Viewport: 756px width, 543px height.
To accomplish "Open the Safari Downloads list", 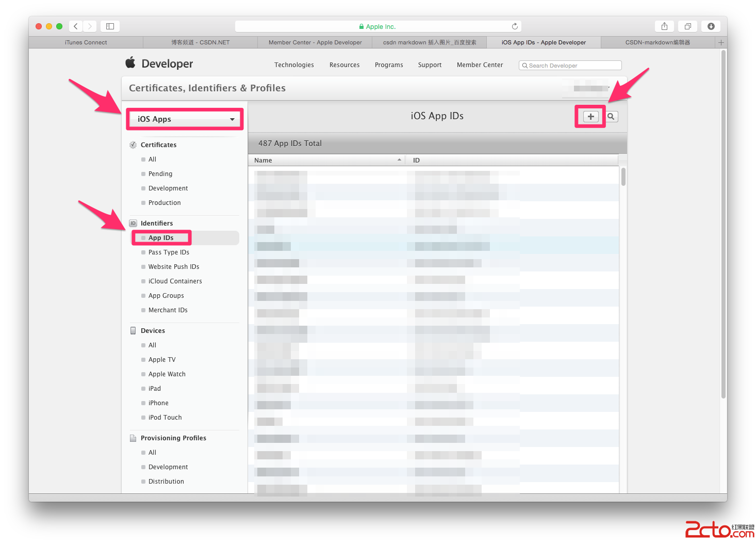I will coord(711,26).
